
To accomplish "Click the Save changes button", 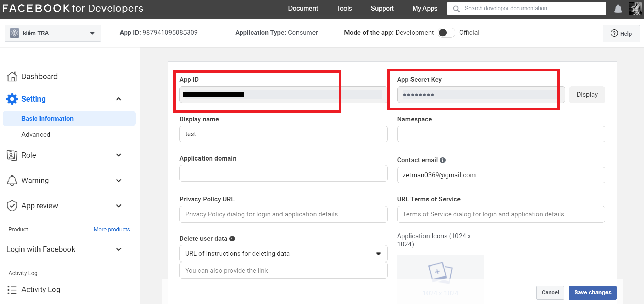I will pos(592,292).
